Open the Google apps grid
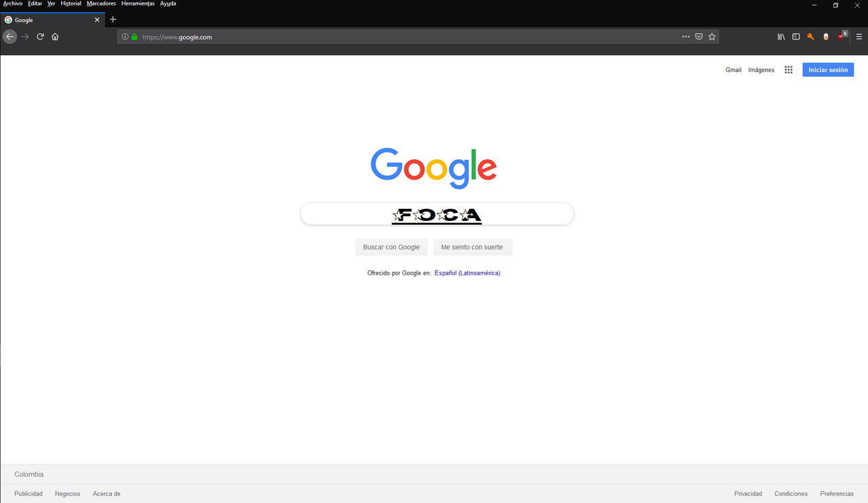Screen dimensions: 868x503 789,70
